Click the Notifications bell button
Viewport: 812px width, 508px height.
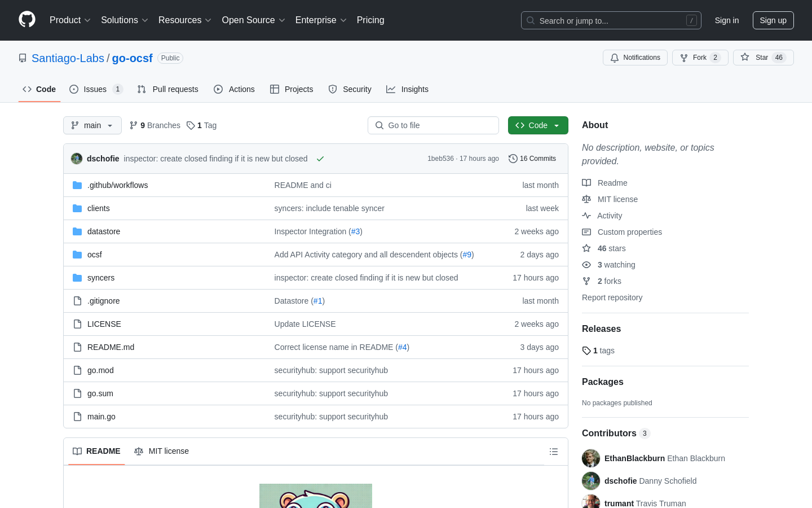[x=635, y=58]
